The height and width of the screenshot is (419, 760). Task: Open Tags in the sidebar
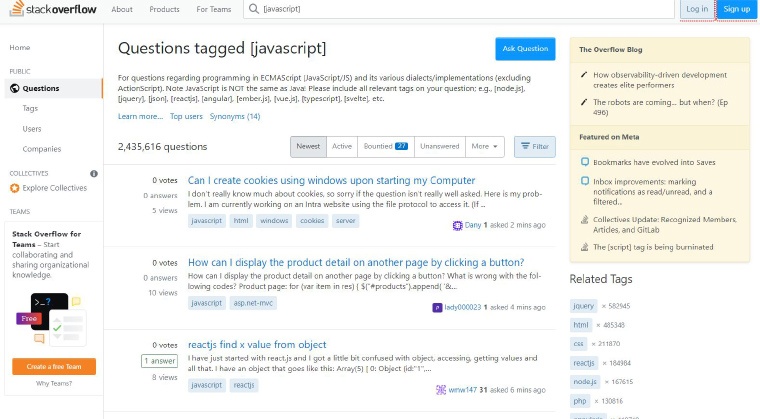[x=30, y=108]
